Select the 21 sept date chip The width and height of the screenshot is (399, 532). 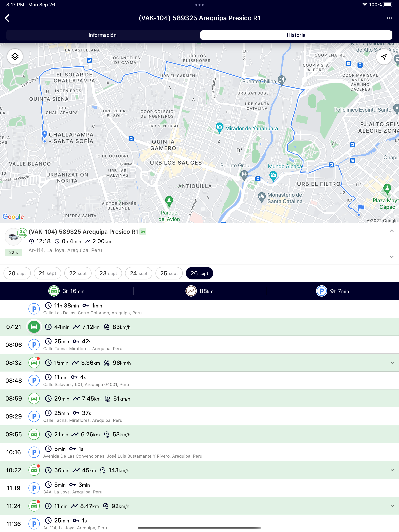(x=47, y=273)
